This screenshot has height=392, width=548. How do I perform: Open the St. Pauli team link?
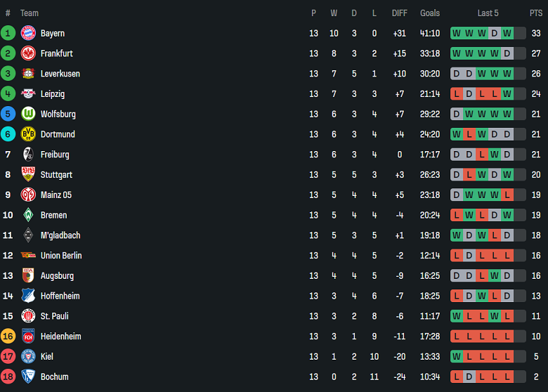tap(54, 316)
